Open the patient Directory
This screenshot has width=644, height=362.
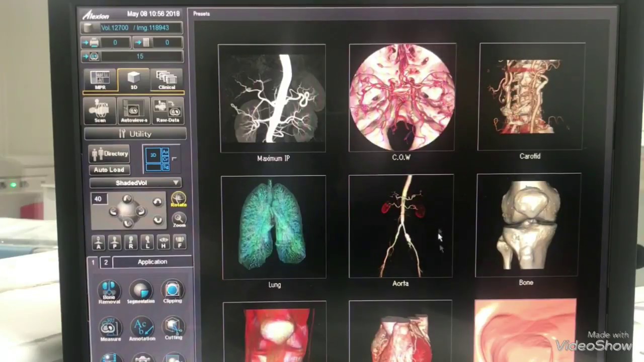click(109, 154)
